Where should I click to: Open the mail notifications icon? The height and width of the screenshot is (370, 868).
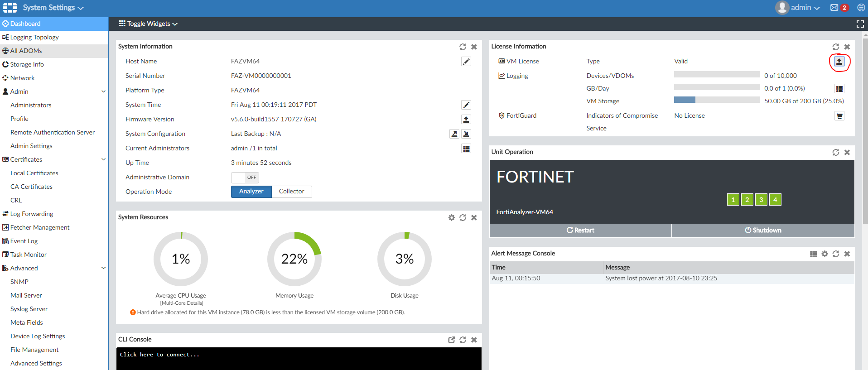[x=834, y=8]
